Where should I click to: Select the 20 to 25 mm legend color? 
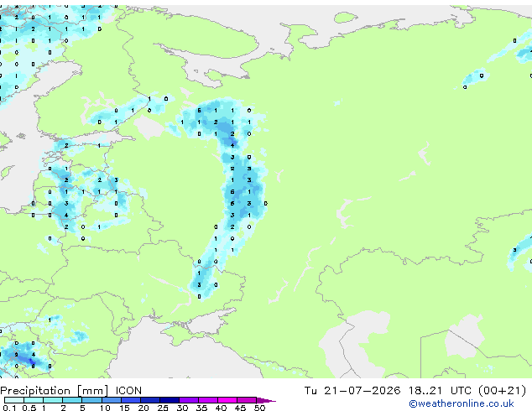149,400
